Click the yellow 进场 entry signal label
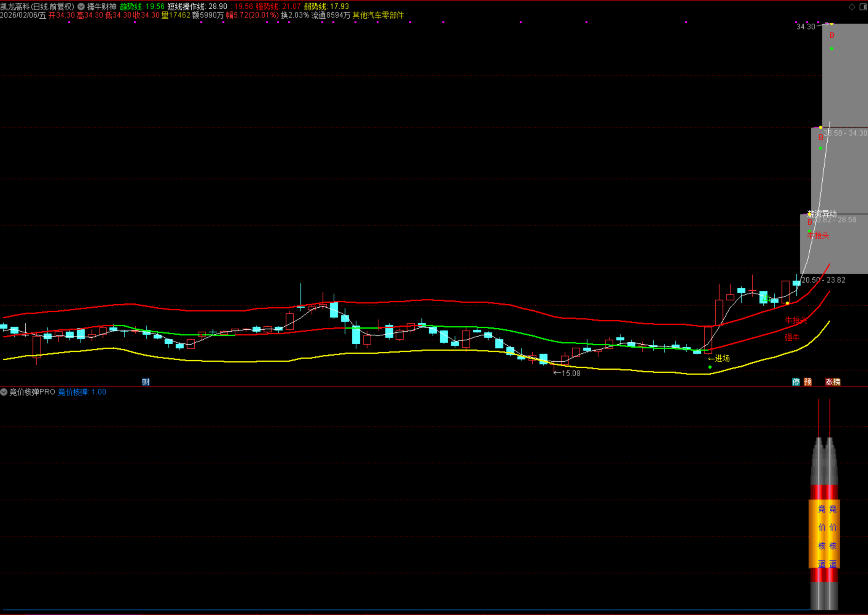This screenshot has width=868, height=615. click(x=721, y=358)
